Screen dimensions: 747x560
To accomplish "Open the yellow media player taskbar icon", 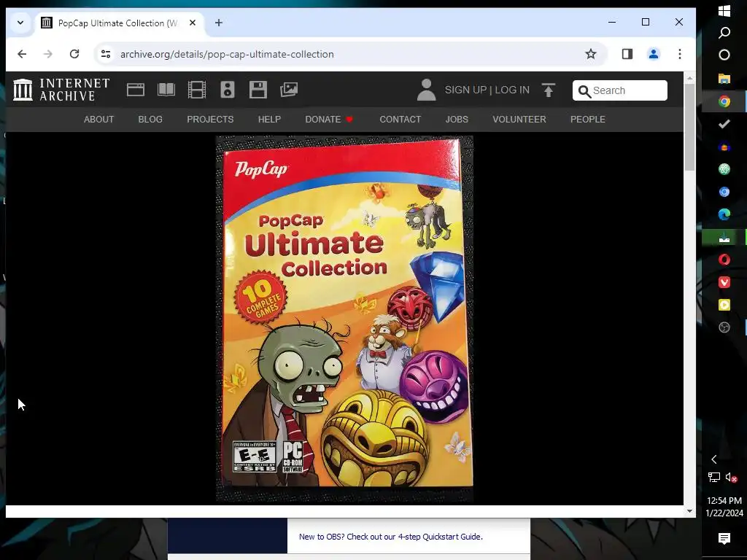I will tap(724, 305).
